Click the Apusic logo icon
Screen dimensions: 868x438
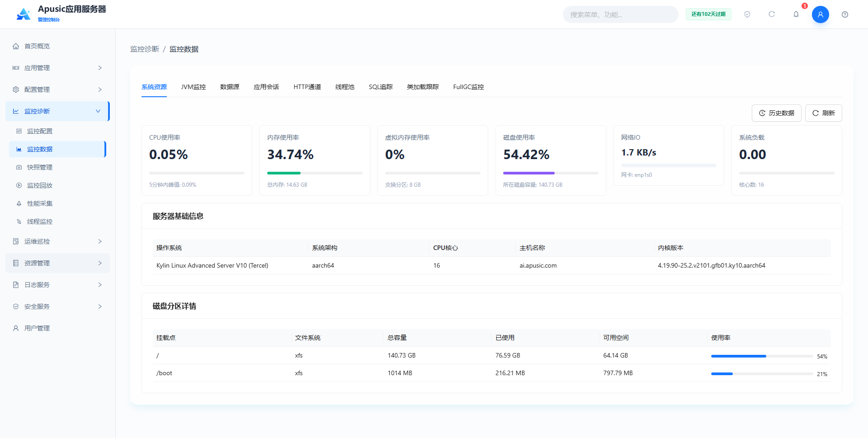[24, 14]
